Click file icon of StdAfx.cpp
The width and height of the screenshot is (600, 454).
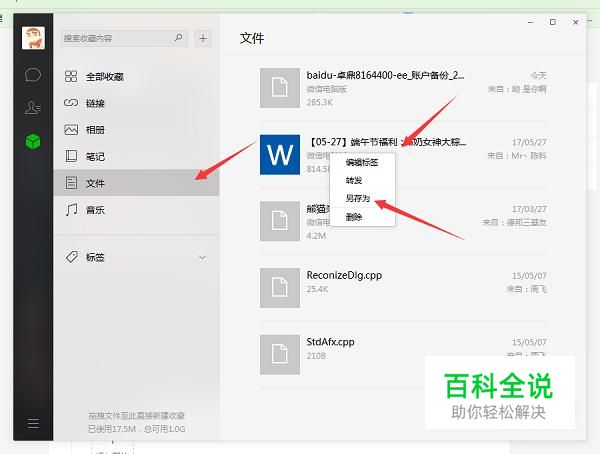(280, 354)
